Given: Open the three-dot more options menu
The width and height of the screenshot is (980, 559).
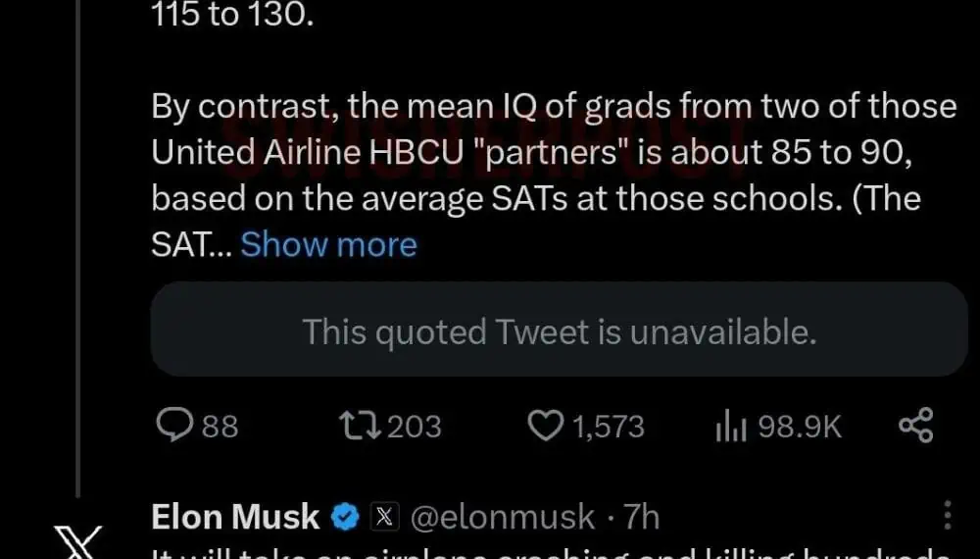Looking at the screenshot, I should (947, 516).
